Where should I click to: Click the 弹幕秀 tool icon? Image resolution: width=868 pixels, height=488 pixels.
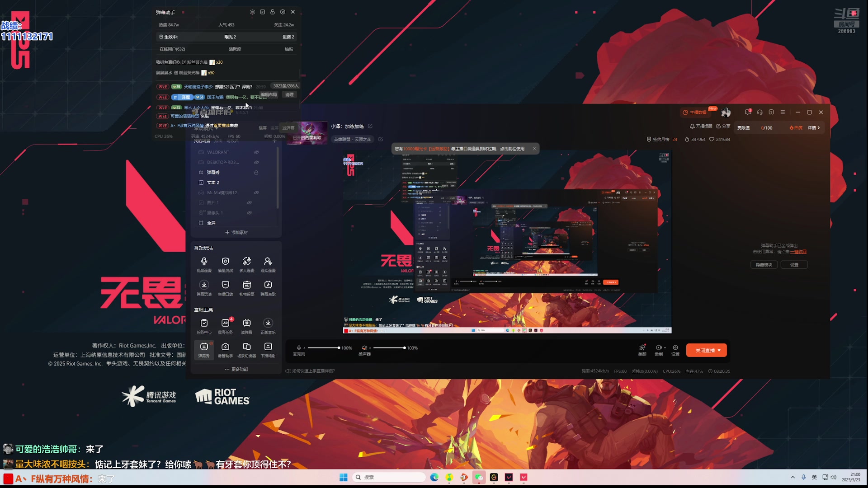(x=204, y=349)
